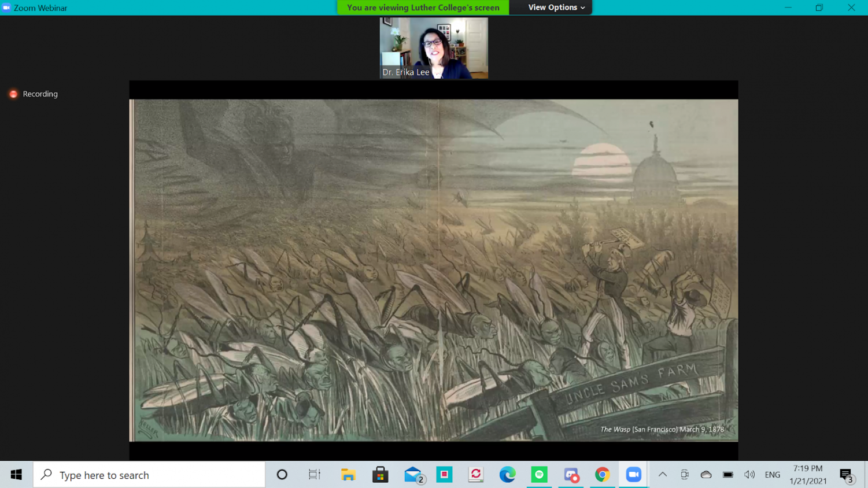This screenshot has height=488, width=868.
Task: Open File Explorer from the taskbar
Action: click(x=348, y=475)
